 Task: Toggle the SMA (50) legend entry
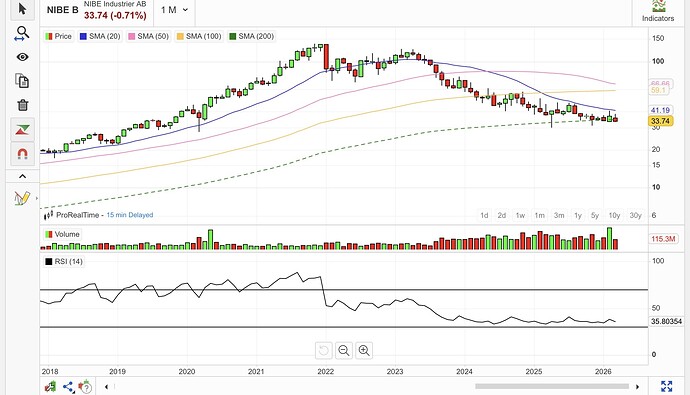pos(148,36)
